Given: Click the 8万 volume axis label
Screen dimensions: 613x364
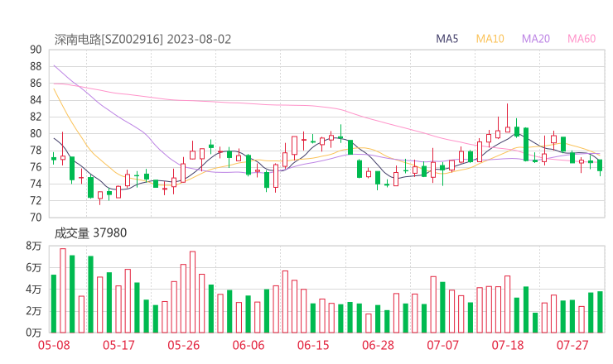Looking at the screenshot, I should click(x=34, y=246).
